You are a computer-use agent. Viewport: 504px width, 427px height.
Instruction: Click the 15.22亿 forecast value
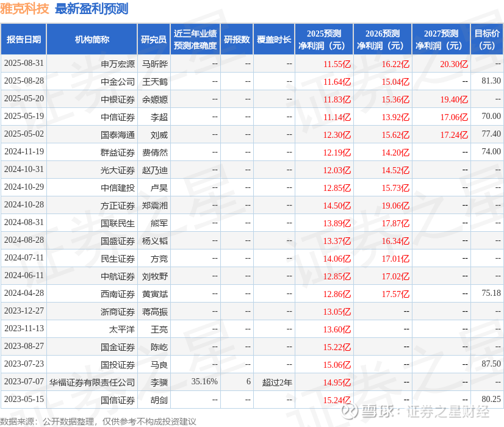pos(337,347)
